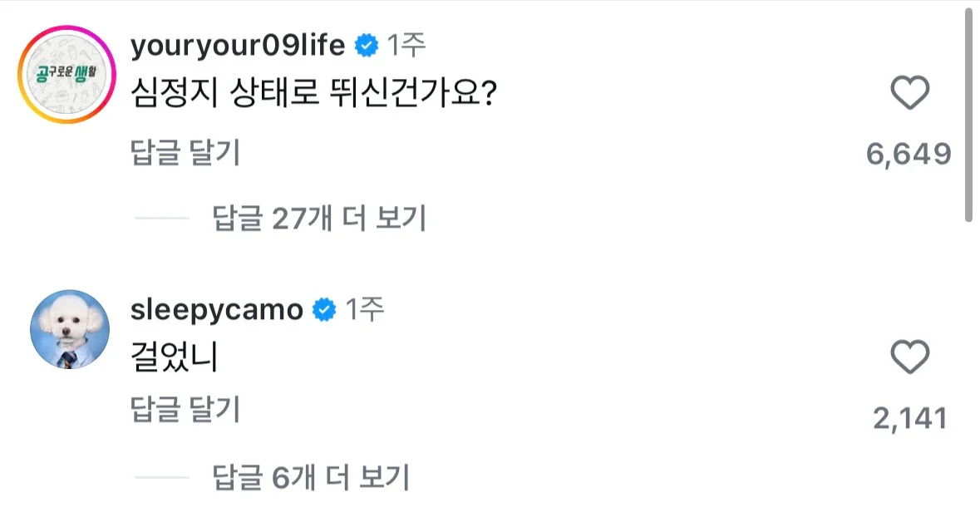The height and width of the screenshot is (512, 980).
Task: View the 6,649 likes count list
Action: pyautogui.click(x=909, y=154)
